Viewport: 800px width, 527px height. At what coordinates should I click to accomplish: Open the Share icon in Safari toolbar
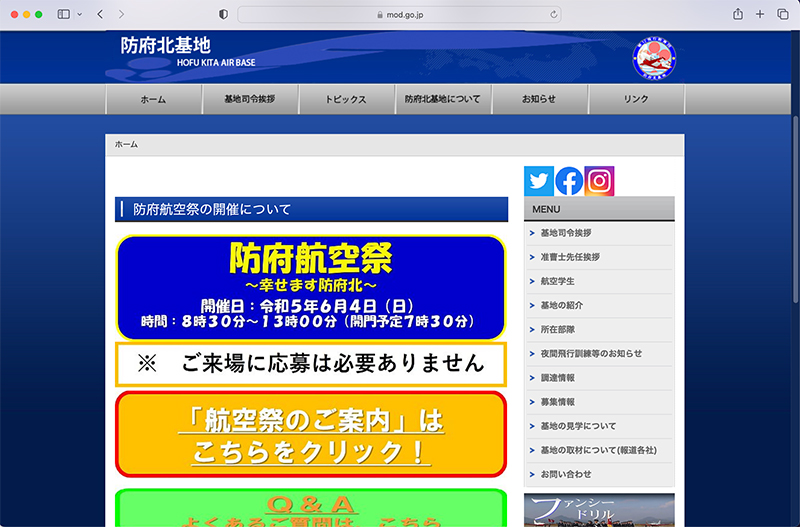click(738, 14)
